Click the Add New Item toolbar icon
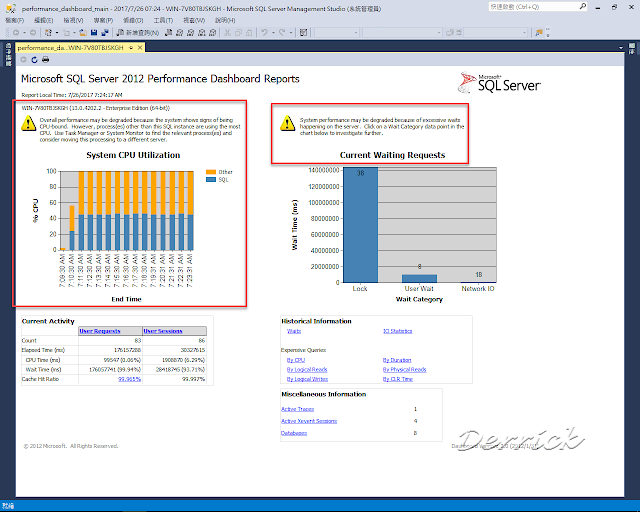Viewport: 640px width, 512px height. point(66,33)
